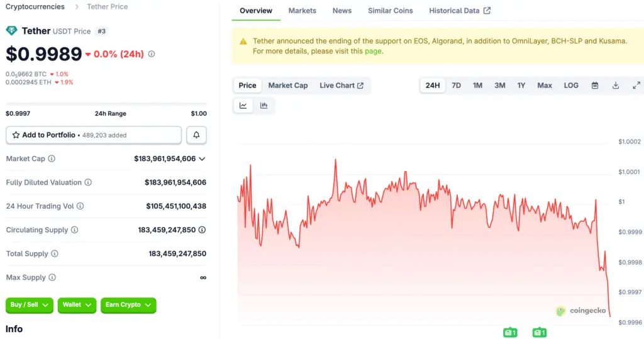Switch chart to Market Cap view
This screenshot has height=339, width=644.
click(x=287, y=86)
